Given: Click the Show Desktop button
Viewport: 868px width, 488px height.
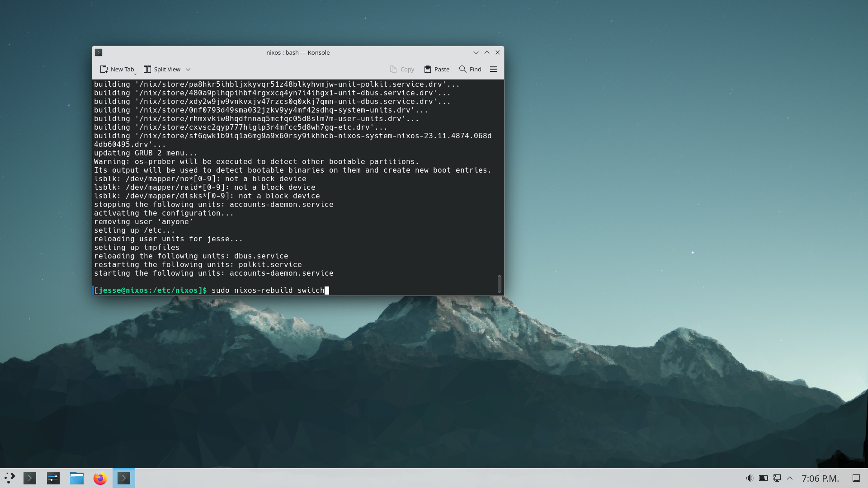Looking at the screenshot, I should point(856,478).
